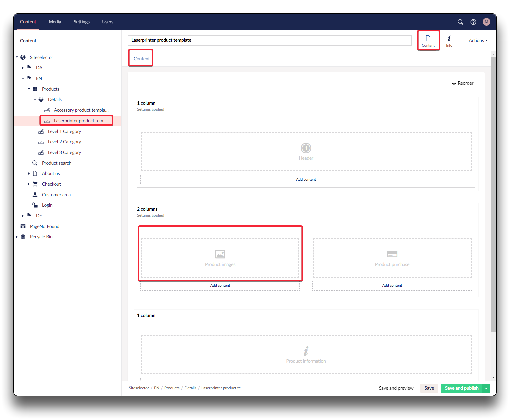Click the Product purchase card icon
This screenshot has width=510, height=420.
[x=392, y=254]
